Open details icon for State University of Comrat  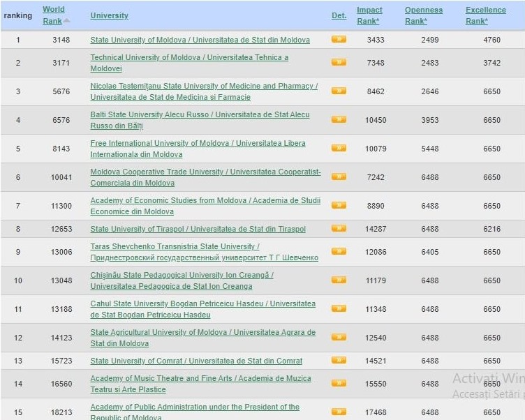(x=339, y=360)
